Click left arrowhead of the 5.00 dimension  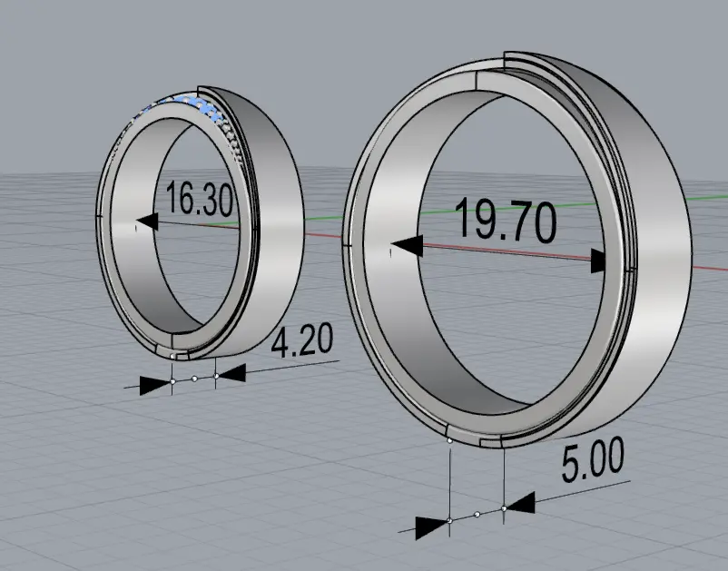pos(432,525)
